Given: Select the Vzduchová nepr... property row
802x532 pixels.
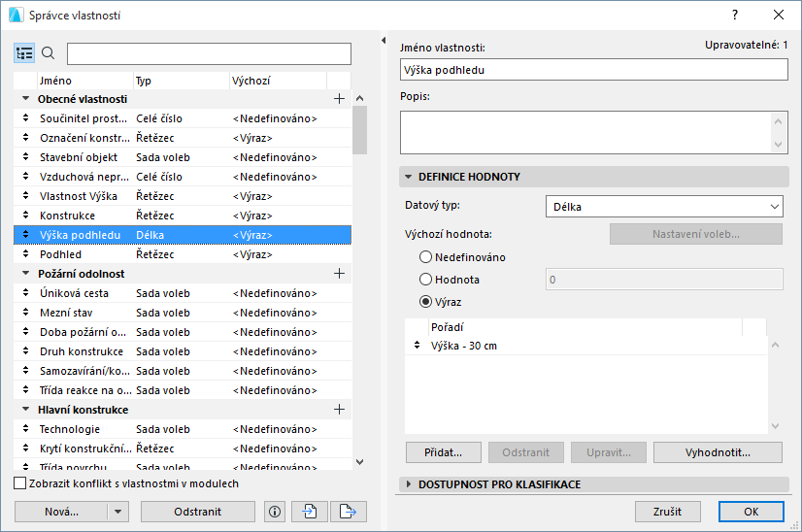Looking at the screenshot, I should point(183,177).
